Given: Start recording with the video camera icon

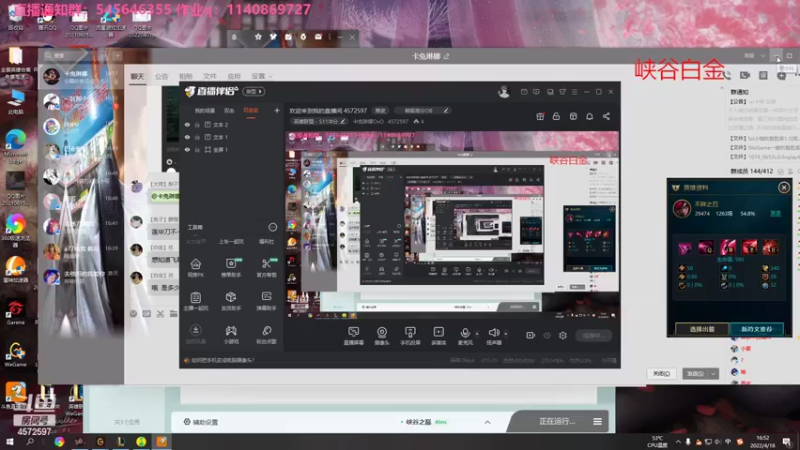Looking at the screenshot, I should point(531,335).
